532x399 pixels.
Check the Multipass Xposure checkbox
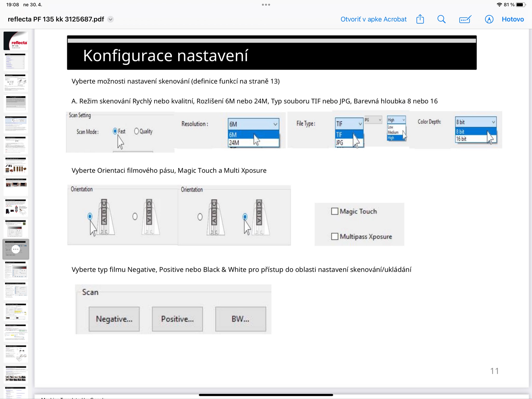click(335, 236)
